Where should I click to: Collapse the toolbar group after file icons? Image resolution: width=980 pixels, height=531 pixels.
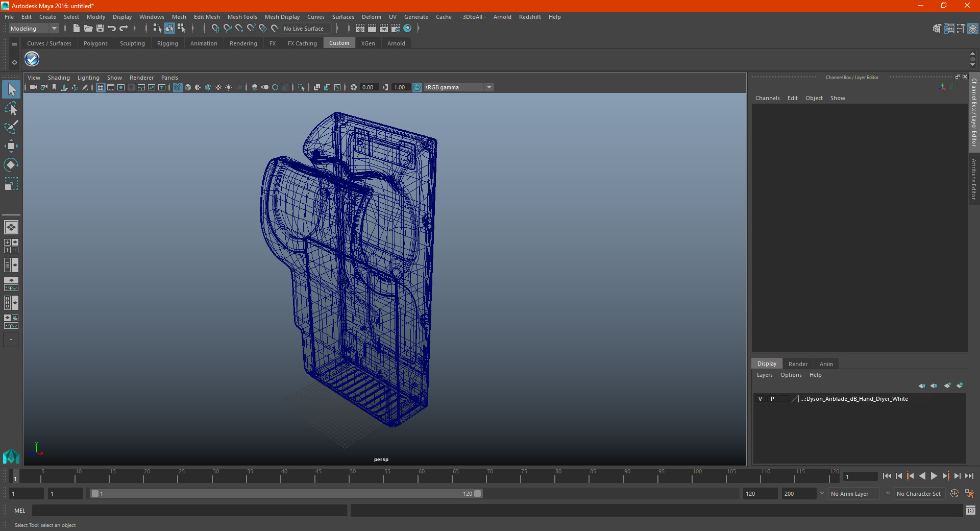pos(135,29)
